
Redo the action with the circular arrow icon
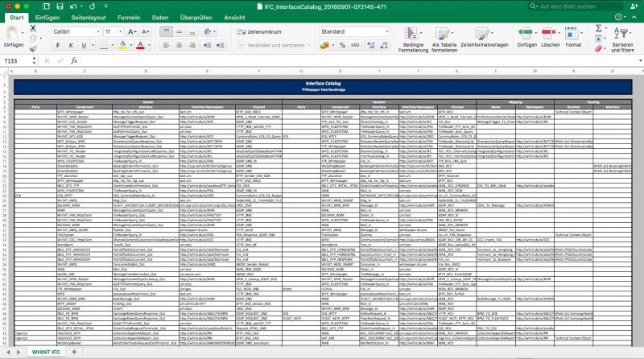tap(92, 6)
